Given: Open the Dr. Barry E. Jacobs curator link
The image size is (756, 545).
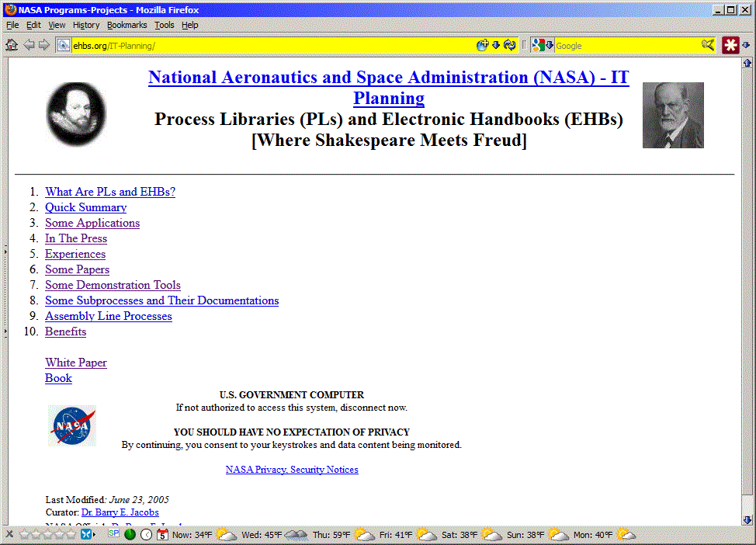Looking at the screenshot, I should [x=120, y=512].
